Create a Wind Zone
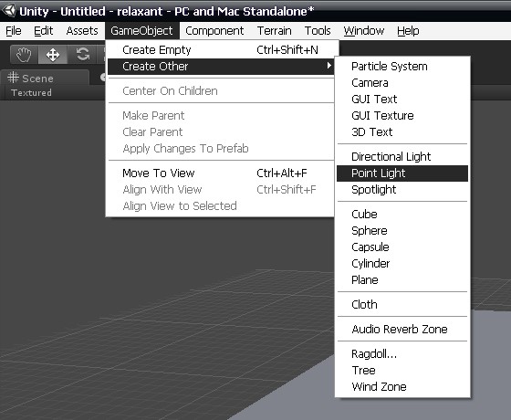The width and height of the screenshot is (511, 420). point(402,387)
